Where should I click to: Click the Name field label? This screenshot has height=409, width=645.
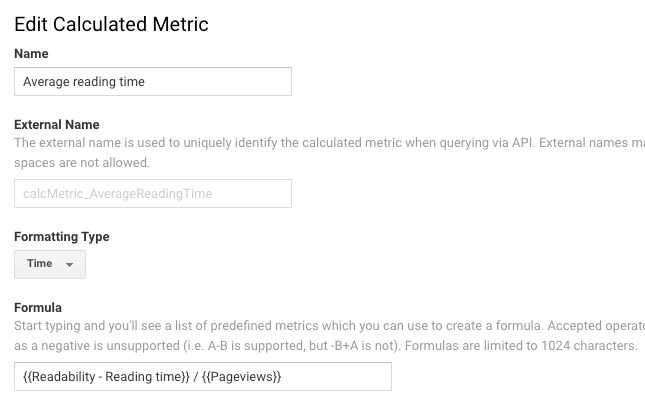click(x=31, y=53)
